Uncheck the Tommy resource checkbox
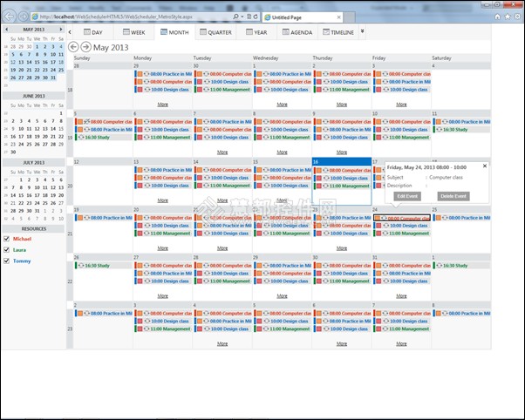 [6, 261]
